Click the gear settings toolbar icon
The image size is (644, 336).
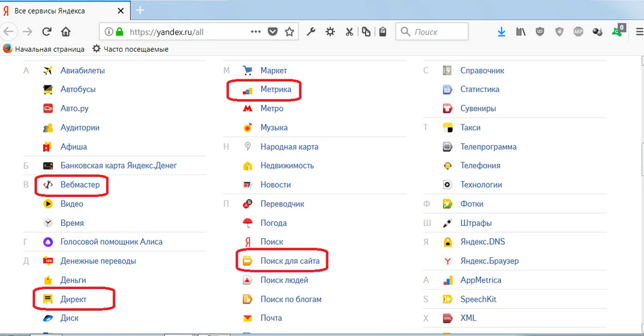[x=330, y=32]
